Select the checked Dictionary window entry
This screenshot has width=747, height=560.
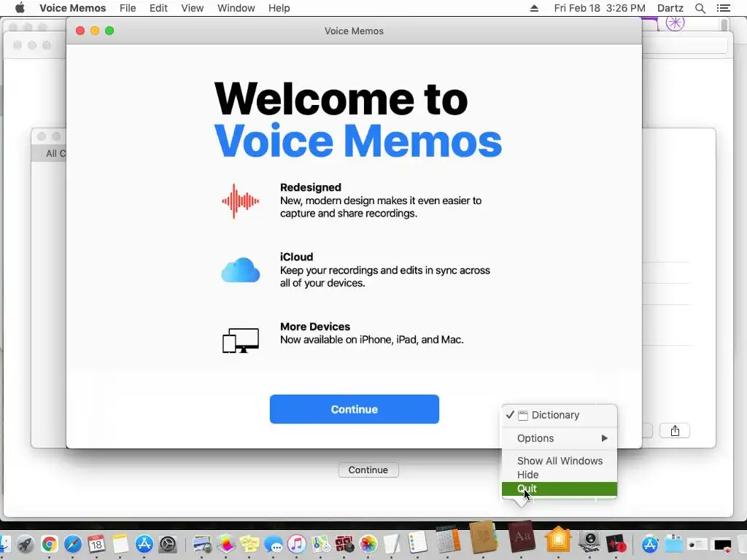[560, 415]
